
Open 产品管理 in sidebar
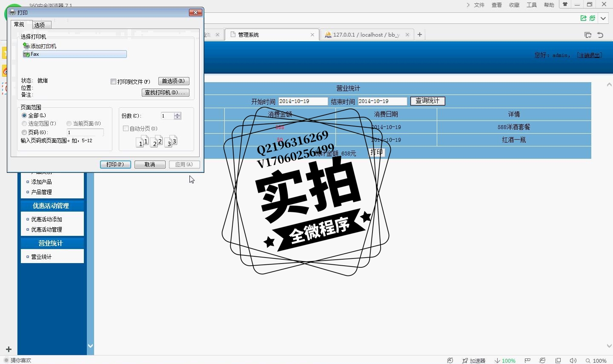tap(41, 192)
